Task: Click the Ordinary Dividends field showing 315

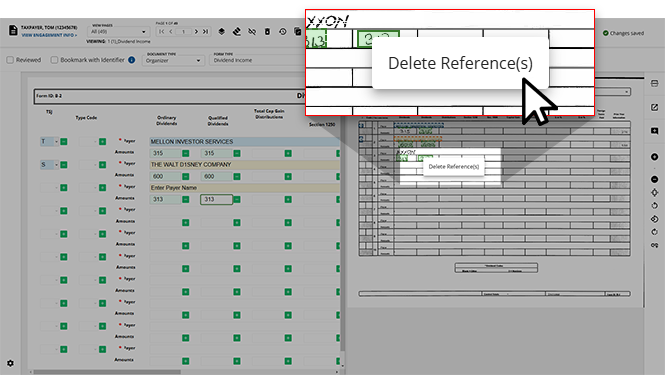Action: coord(165,153)
